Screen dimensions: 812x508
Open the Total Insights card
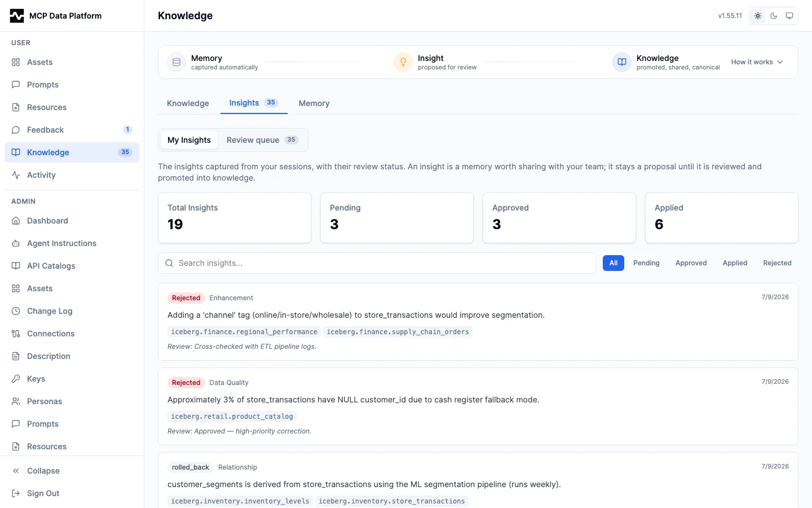235,218
